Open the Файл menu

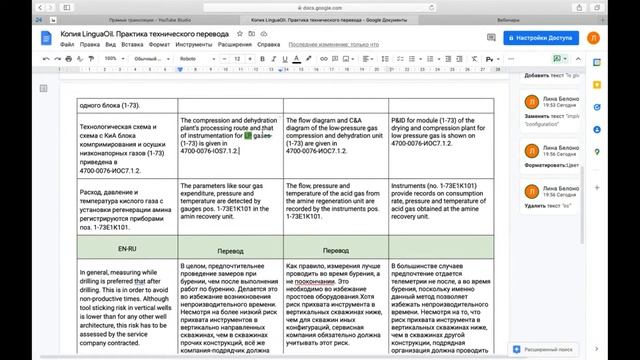click(x=67, y=44)
